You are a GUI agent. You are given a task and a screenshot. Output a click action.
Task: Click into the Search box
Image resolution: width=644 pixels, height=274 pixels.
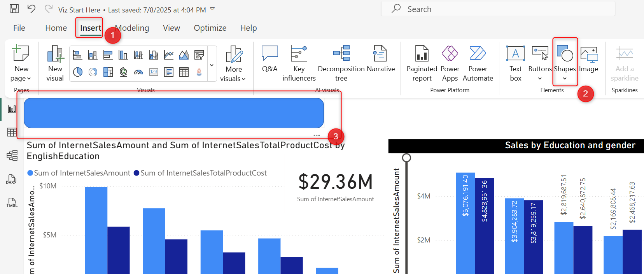coord(498,9)
